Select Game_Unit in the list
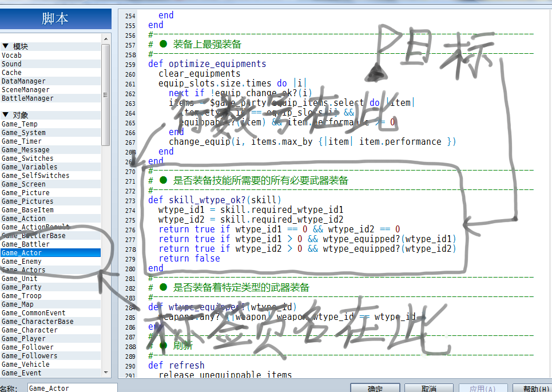Image resolution: width=552 pixels, height=392 pixels. tap(50, 279)
